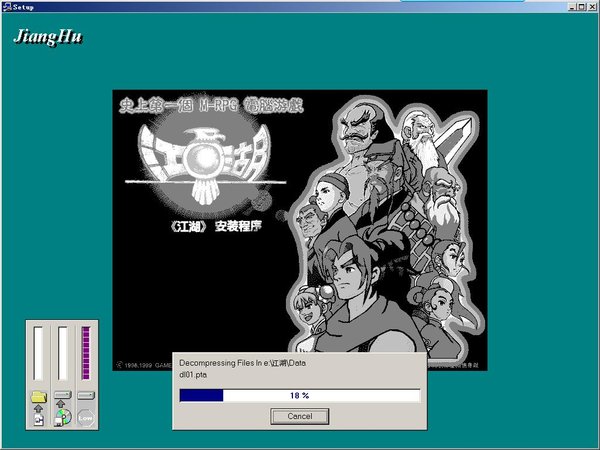Minimize the Setup window
Screen dimensions: 600x450
(x=572, y=7)
